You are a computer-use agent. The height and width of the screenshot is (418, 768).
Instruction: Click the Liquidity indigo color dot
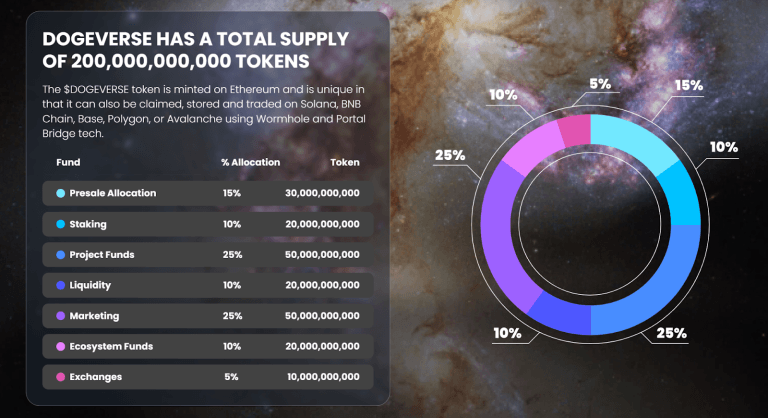coord(61,285)
